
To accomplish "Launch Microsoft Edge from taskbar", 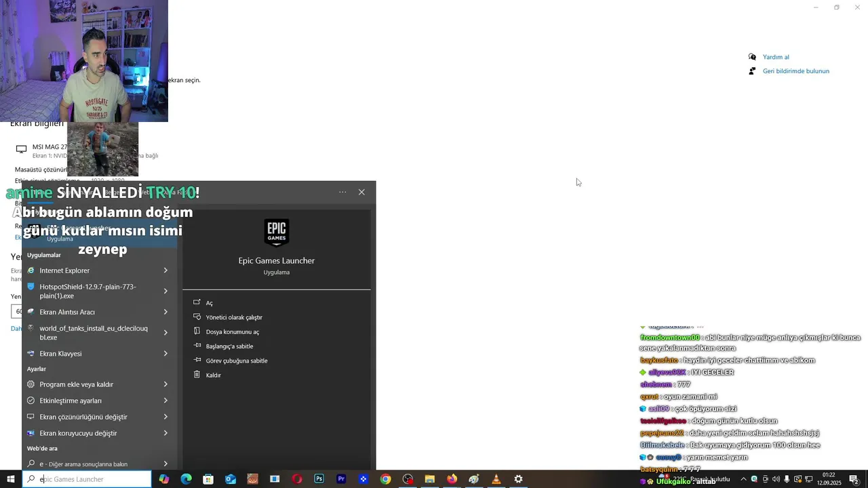I will [x=186, y=479].
